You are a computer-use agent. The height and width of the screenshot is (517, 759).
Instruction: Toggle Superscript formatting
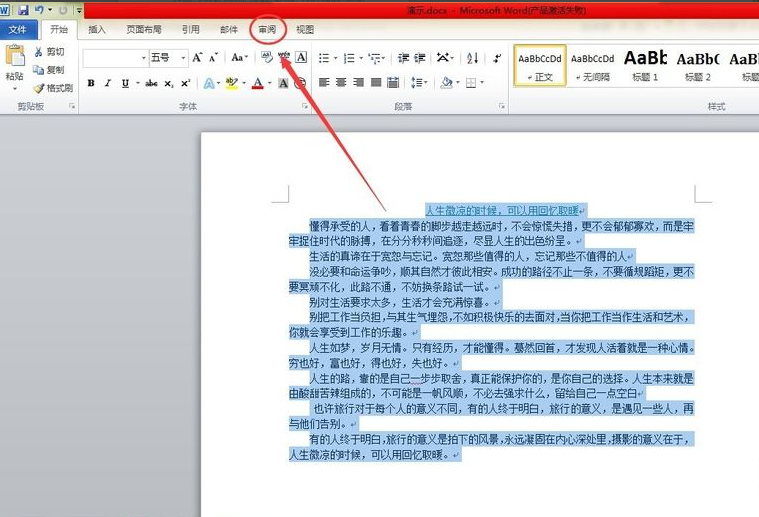point(185,83)
